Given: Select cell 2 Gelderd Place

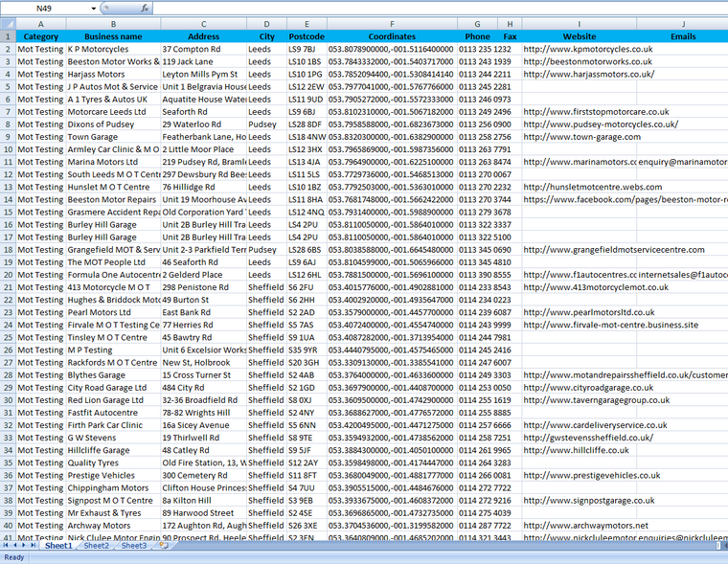Looking at the screenshot, I should tap(203, 275).
